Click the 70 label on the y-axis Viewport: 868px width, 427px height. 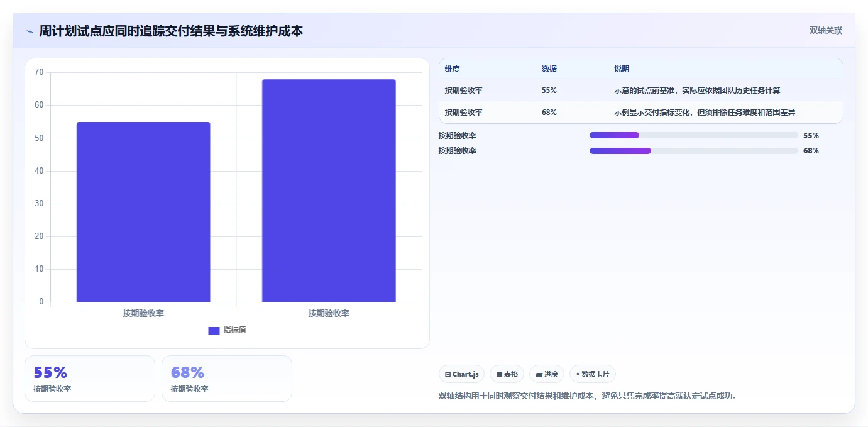(x=39, y=72)
